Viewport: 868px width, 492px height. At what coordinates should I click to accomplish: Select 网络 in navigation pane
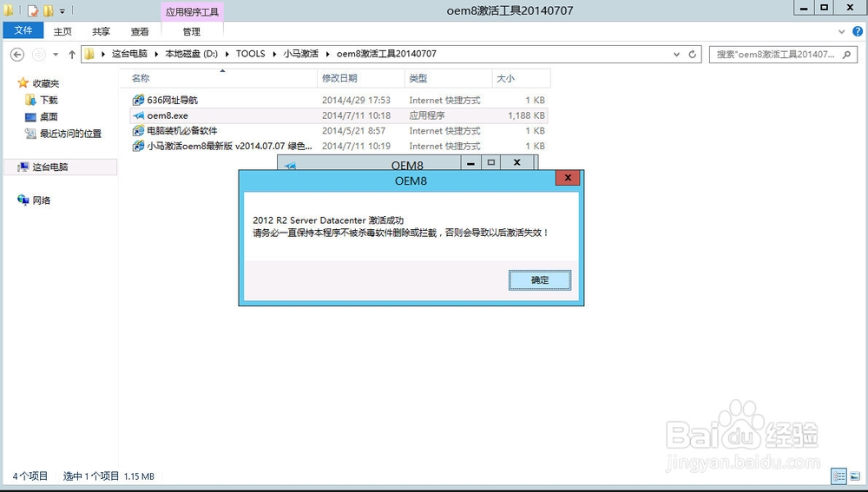[41, 200]
